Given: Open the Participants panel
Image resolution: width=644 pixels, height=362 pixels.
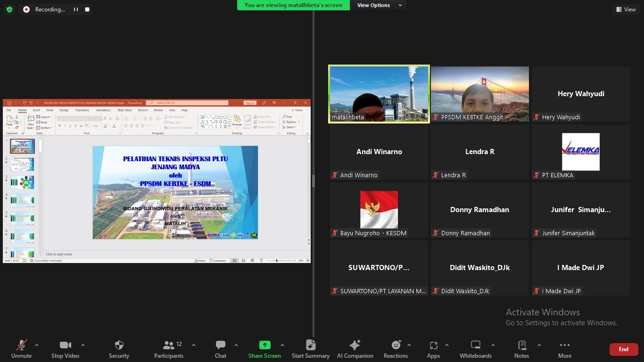Looking at the screenshot, I should [x=168, y=349].
